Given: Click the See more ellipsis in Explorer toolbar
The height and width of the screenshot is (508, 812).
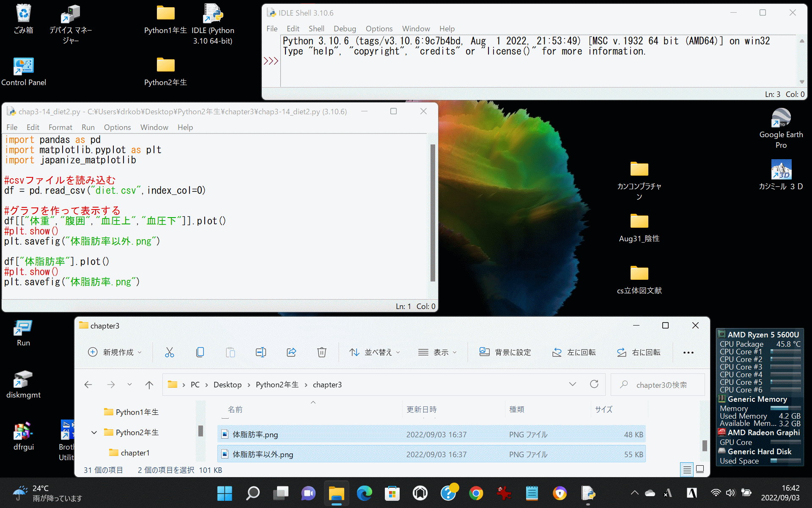Looking at the screenshot, I should click(x=689, y=353).
